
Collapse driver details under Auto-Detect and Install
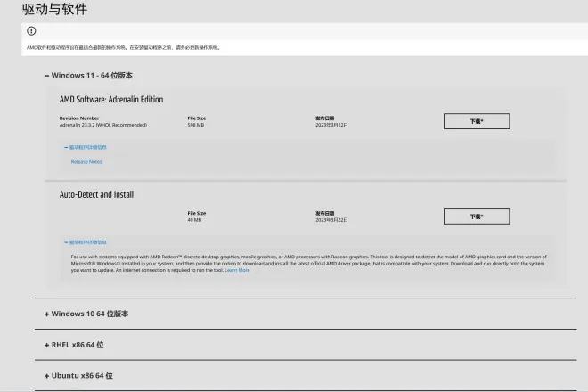coord(86,242)
